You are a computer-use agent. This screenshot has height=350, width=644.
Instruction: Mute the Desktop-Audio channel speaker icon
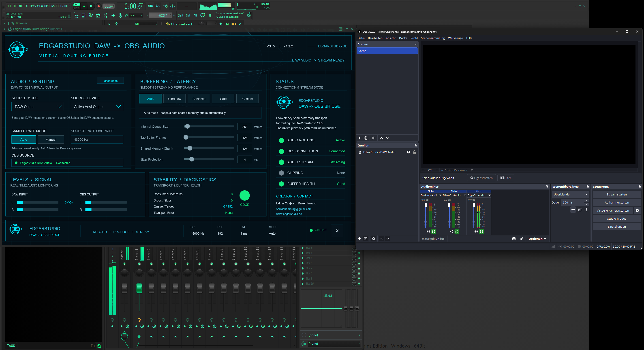click(x=428, y=231)
